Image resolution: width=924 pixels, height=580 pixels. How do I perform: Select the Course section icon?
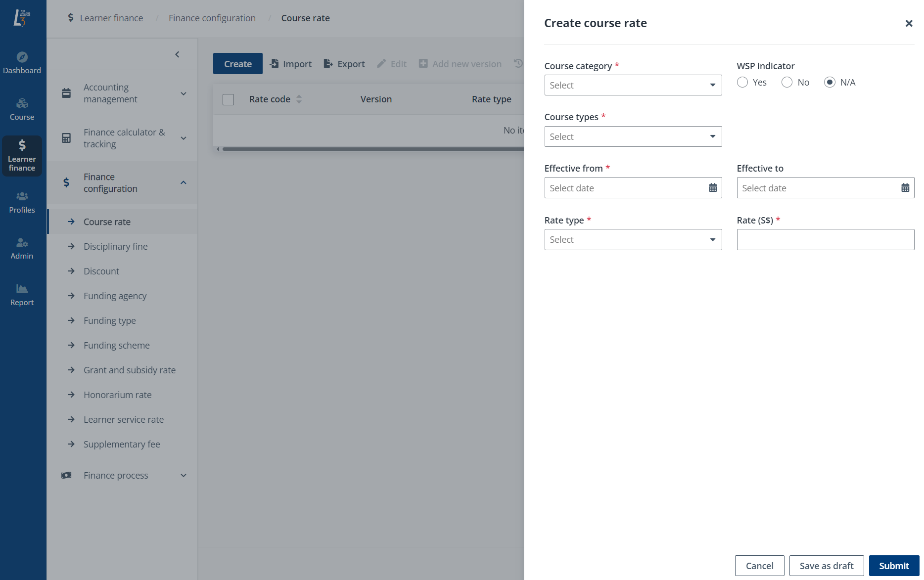[x=22, y=108]
